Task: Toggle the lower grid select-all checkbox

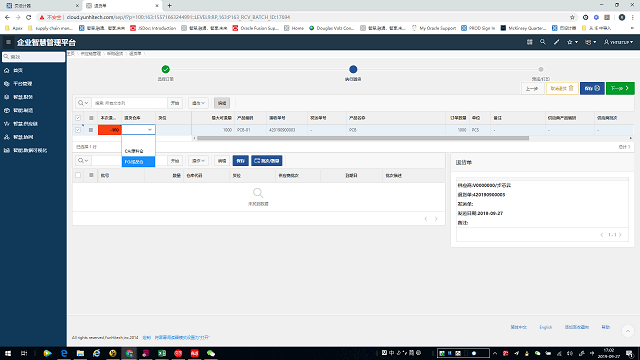Action: (78, 176)
